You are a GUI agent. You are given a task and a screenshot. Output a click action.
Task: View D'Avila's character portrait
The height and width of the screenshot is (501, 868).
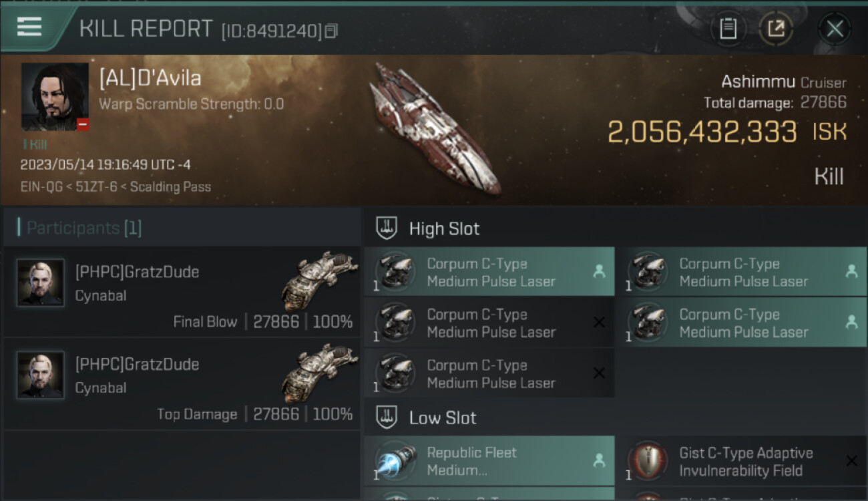pos(55,97)
